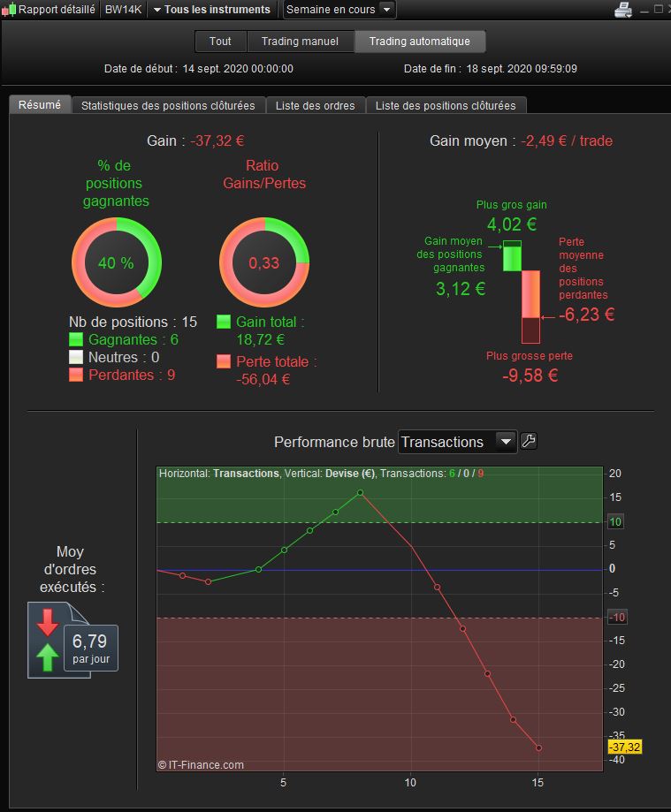671x812 pixels.
Task: Click the peak point on performance curve
Action: pos(360,492)
